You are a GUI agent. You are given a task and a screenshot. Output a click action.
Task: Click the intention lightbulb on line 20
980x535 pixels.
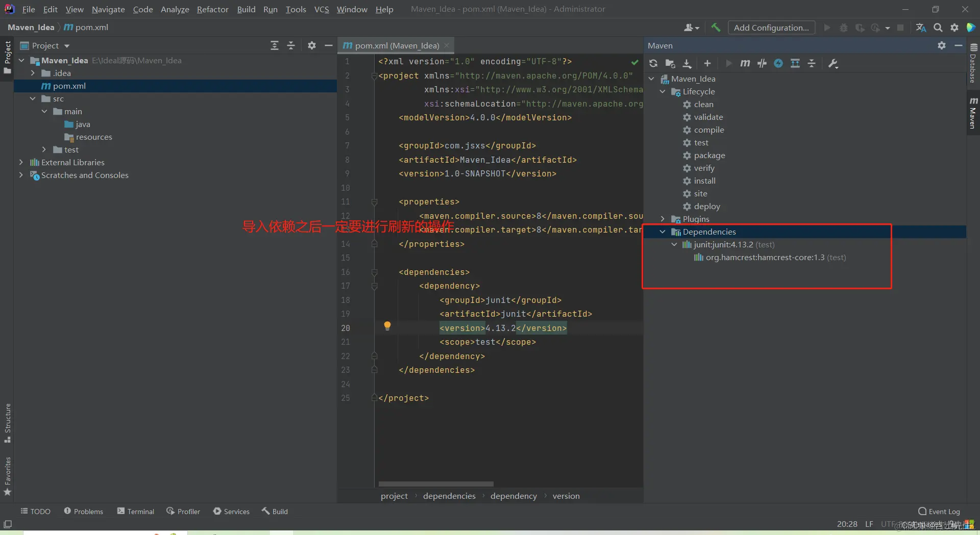tap(387, 326)
